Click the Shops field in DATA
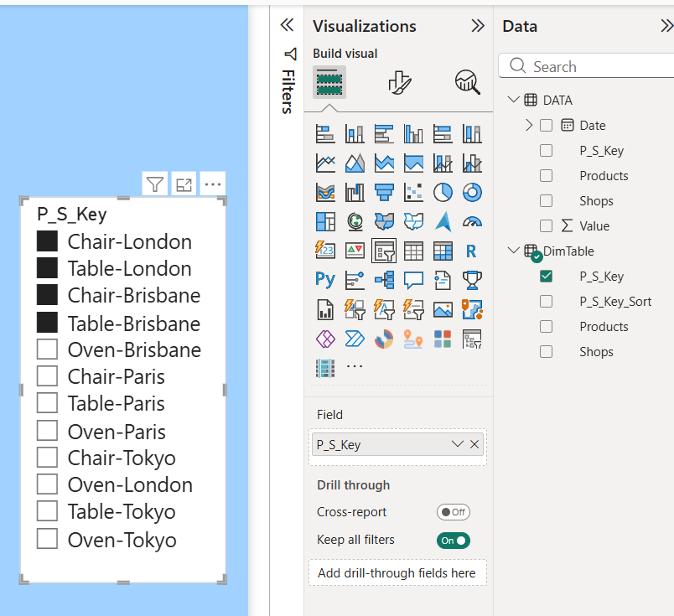Image resolution: width=674 pixels, height=616 pixels. click(x=596, y=201)
